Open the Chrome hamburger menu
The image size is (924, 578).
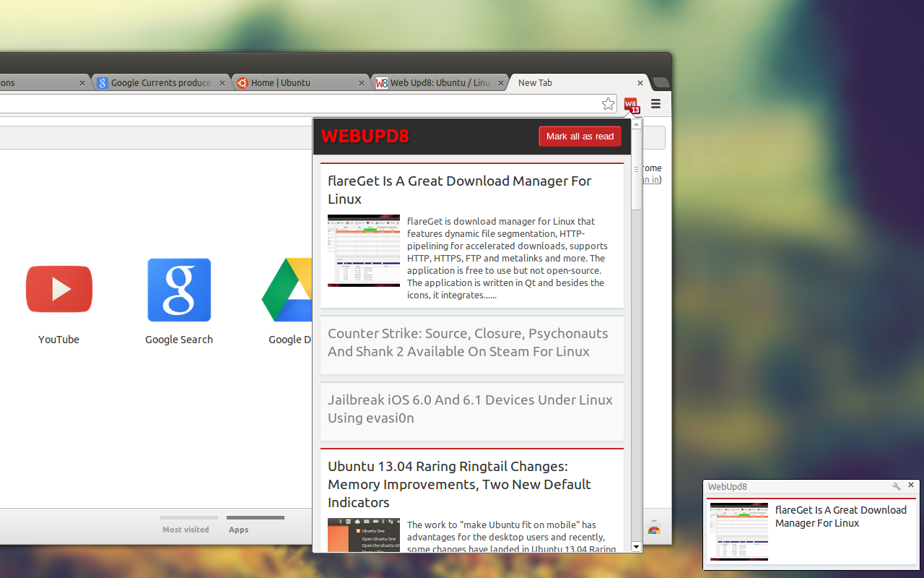655,104
